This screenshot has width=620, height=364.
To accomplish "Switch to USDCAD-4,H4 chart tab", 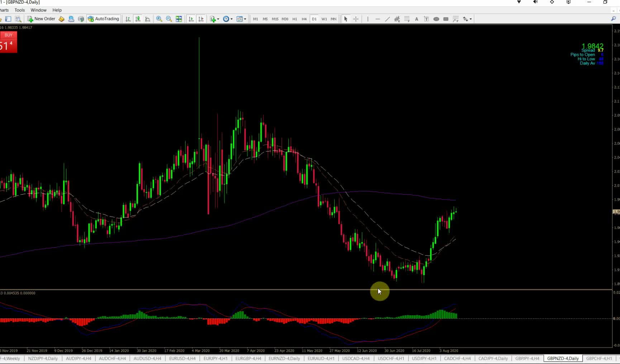I will point(356,358).
